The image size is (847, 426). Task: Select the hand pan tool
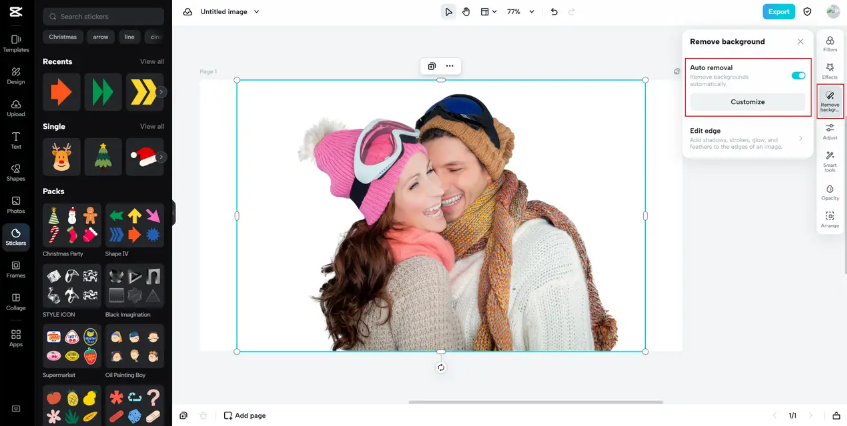466,12
